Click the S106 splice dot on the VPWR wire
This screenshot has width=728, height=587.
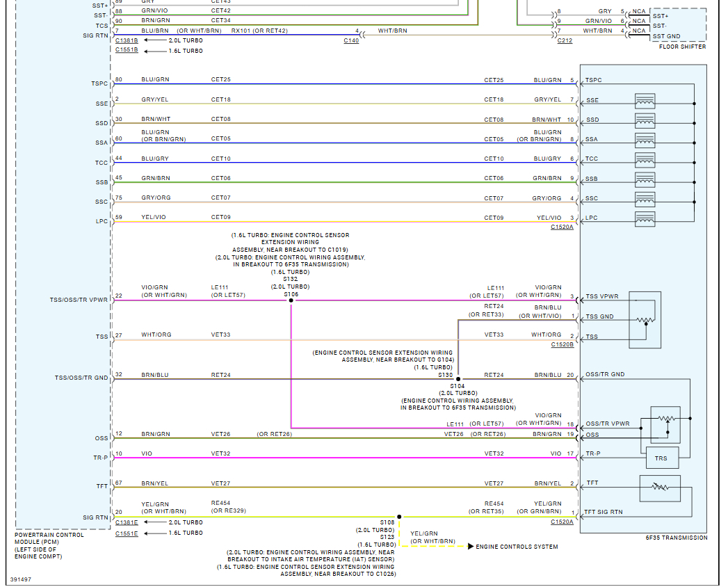tap(291, 300)
